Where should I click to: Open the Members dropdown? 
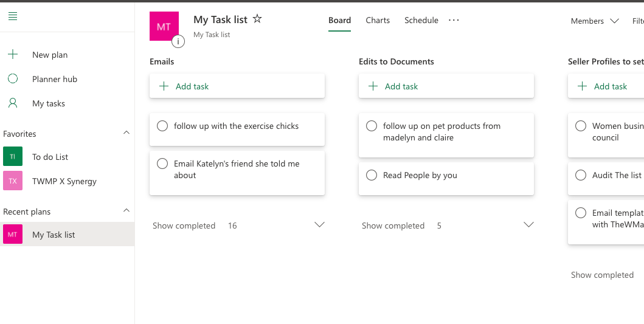pyautogui.click(x=595, y=21)
